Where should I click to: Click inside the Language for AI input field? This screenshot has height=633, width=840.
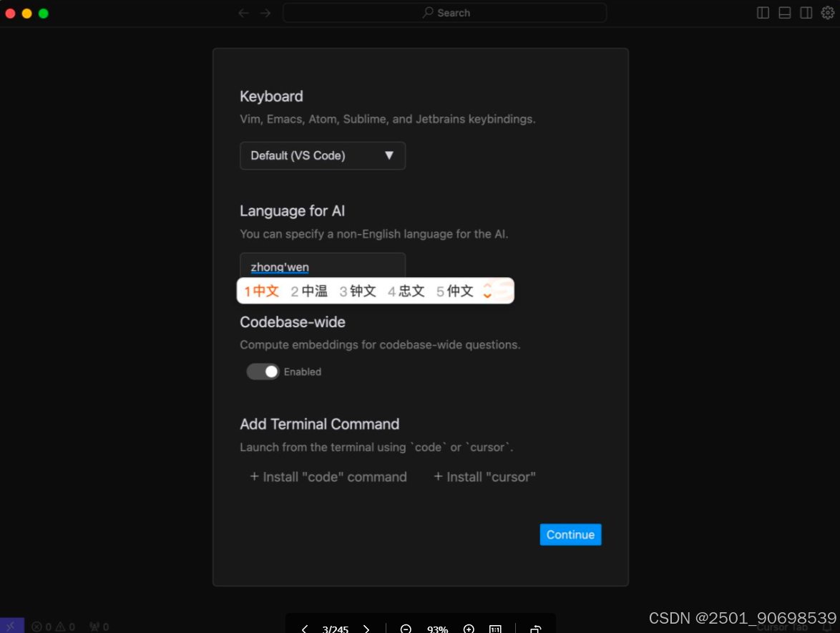pos(322,266)
